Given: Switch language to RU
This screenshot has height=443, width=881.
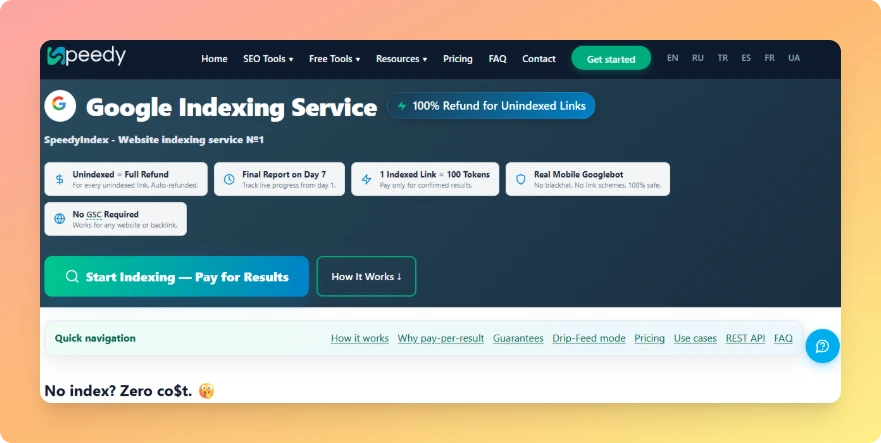Looking at the screenshot, I should [x=698, y=58].
